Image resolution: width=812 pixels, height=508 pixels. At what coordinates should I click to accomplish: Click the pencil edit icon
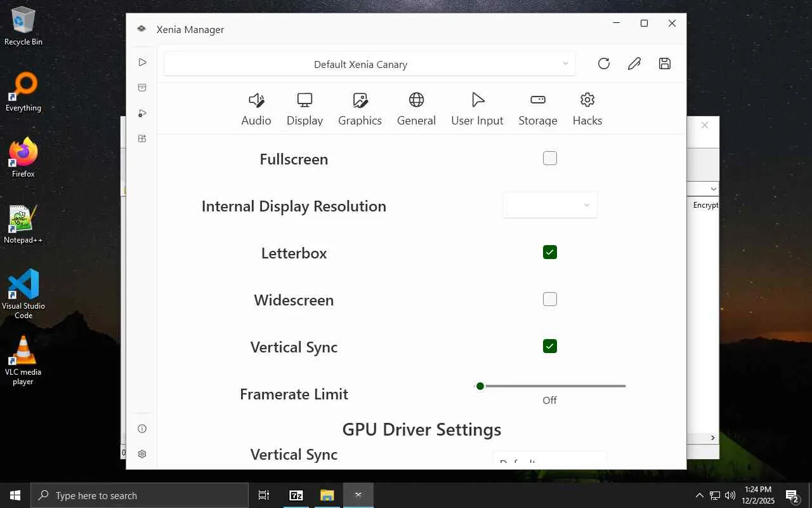tap(634, 63)
